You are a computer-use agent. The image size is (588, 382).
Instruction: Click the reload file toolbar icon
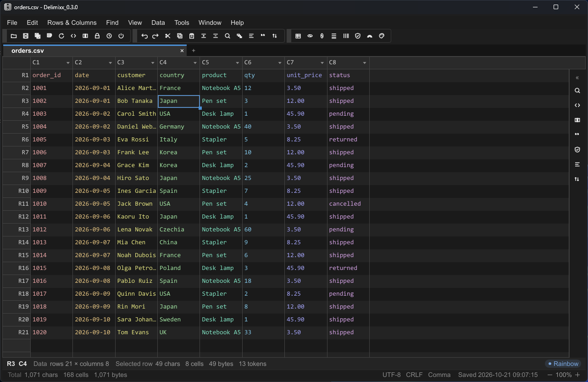61,36
